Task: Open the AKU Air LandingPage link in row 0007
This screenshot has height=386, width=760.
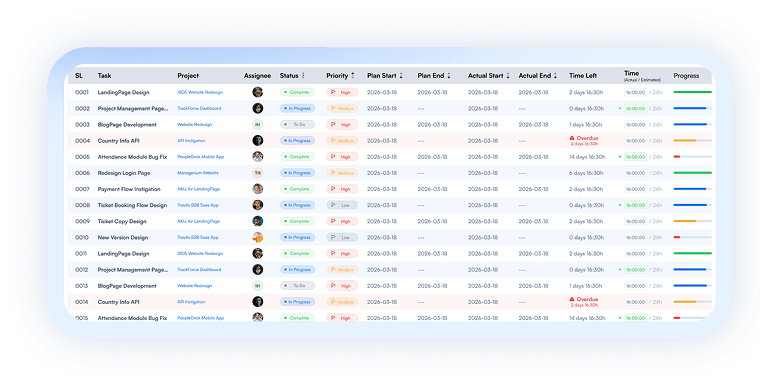Action: [x=198, y=189]
